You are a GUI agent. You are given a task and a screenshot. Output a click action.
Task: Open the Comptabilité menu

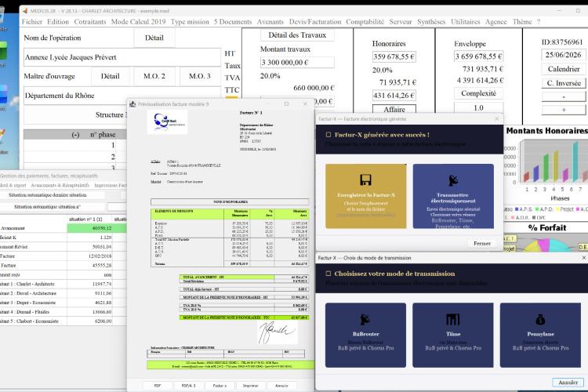(365, 22)
